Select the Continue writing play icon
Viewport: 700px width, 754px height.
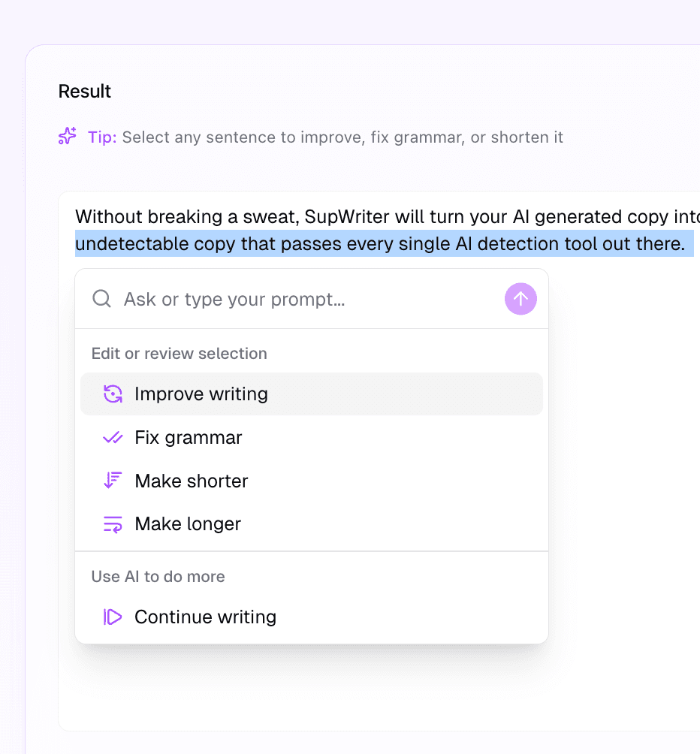[113, 617]
